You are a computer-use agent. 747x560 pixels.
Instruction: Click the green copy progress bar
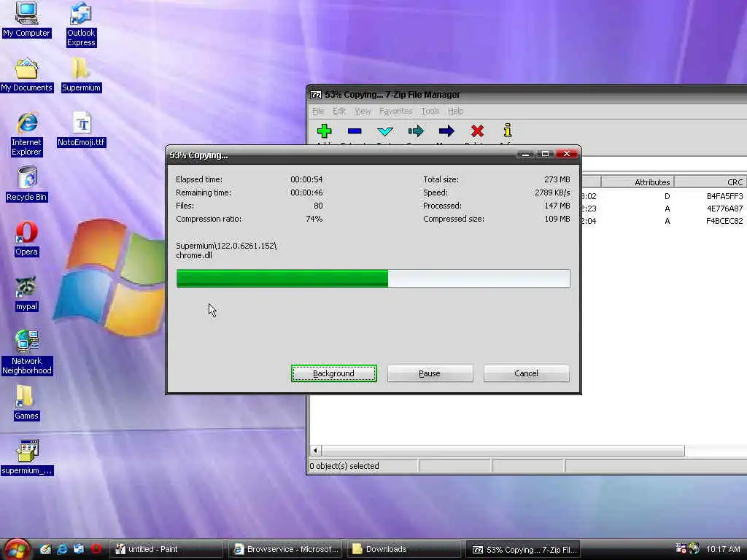[373, 279]
